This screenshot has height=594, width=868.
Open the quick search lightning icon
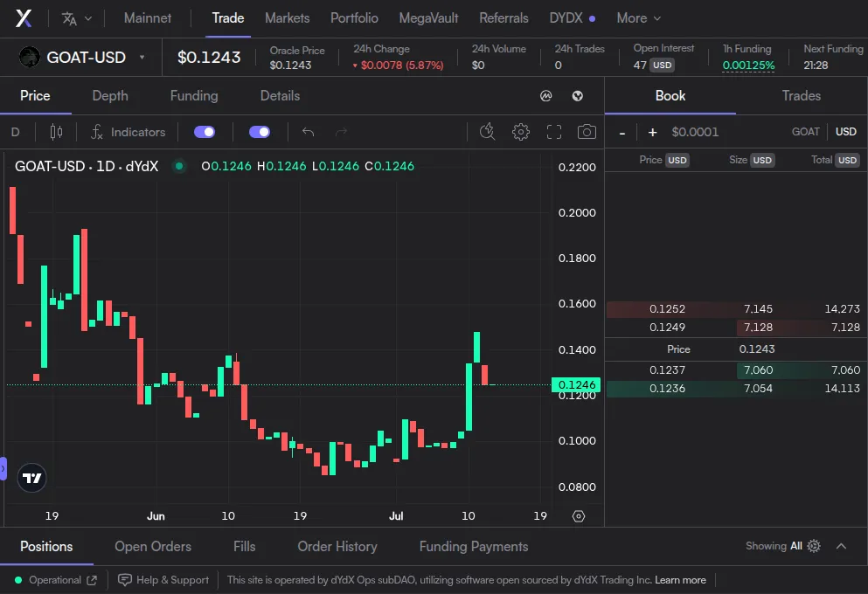point(487,132)
